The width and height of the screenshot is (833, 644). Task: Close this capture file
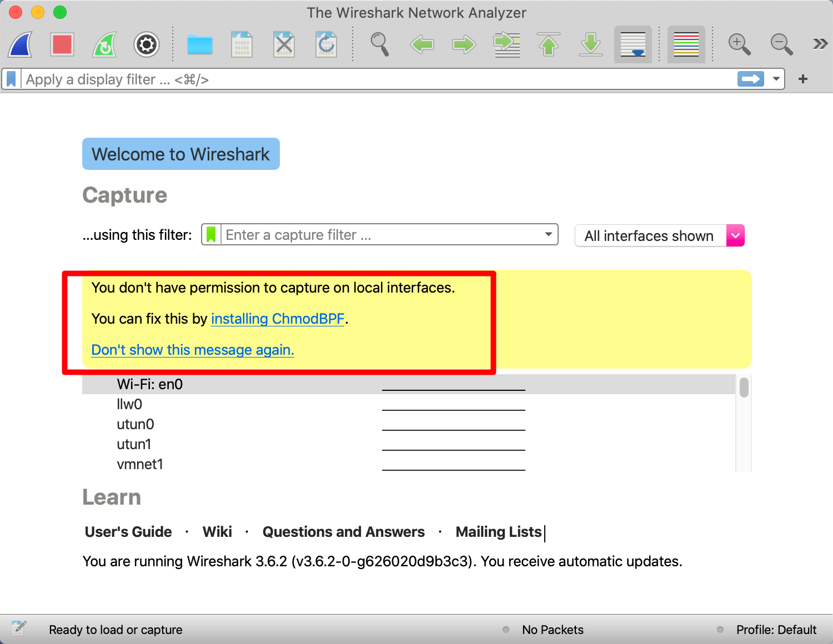point(284,44)
